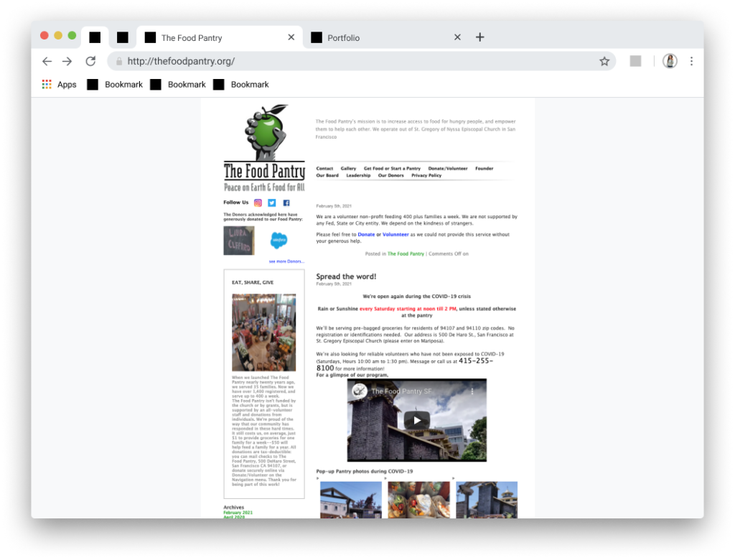The width and height of the screenshot is (735, 560).
Task: Open the Chrome three-dot menu
Action: tap(691, 62)
